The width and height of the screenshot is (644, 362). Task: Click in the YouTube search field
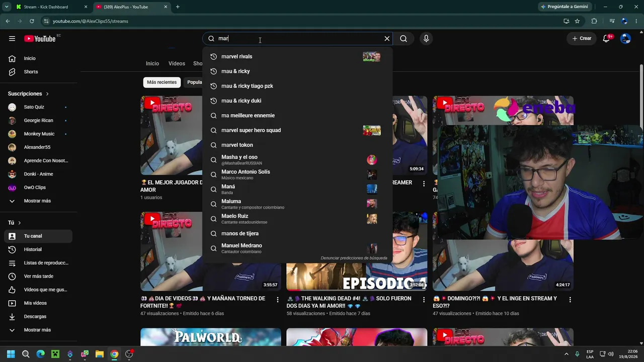click(x=299, y=39)
